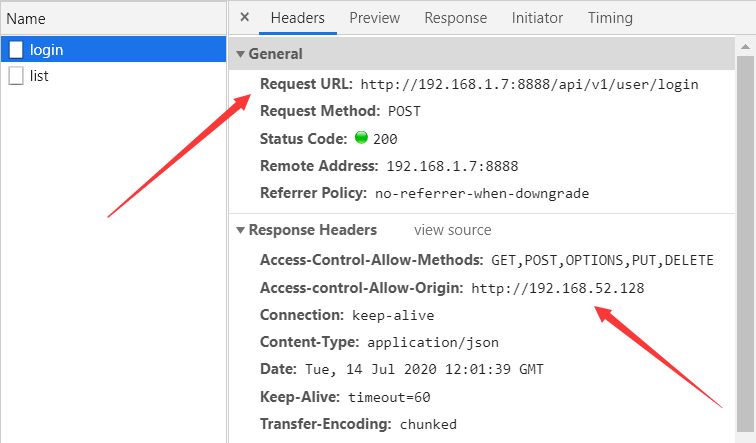Switch to the Initiator tab
Image resolution: width=756 pixels, height=443 pixels.
(x=537, y=18)
